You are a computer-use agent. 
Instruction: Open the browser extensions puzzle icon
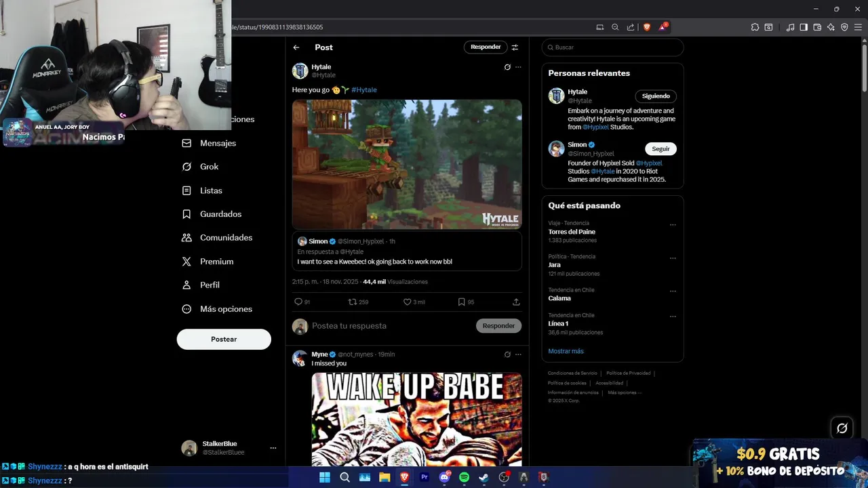click(x=755, y=27)
